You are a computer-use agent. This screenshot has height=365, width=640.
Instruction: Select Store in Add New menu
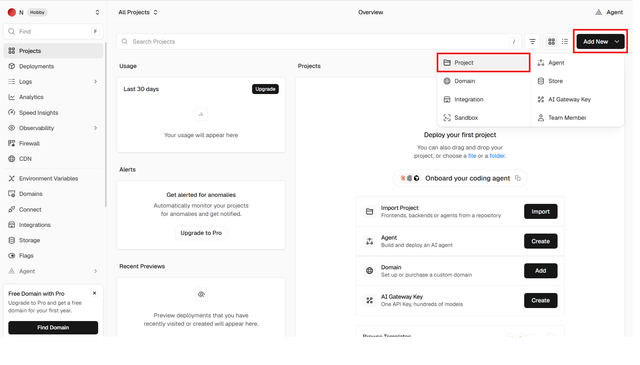[577, 81]
